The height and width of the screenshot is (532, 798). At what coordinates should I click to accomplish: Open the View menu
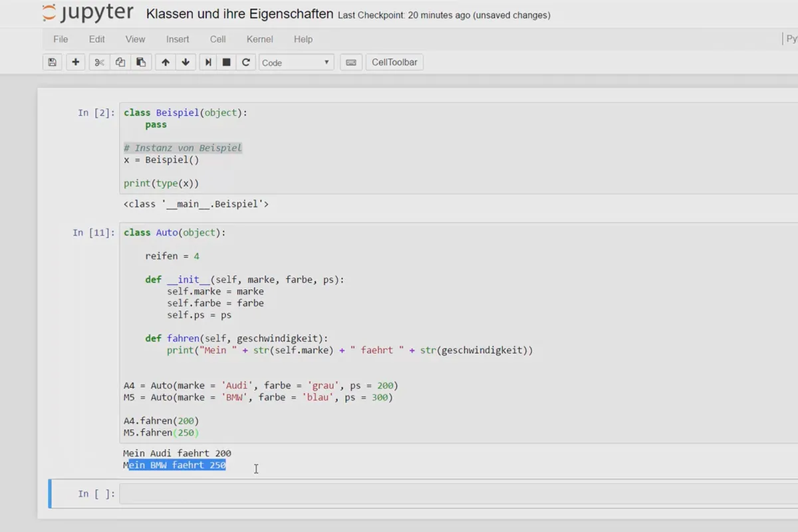pos(136,39)
